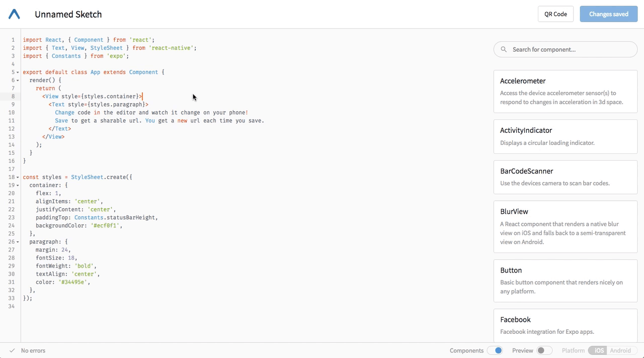Click the search magnifier icon

click(504, 49)
